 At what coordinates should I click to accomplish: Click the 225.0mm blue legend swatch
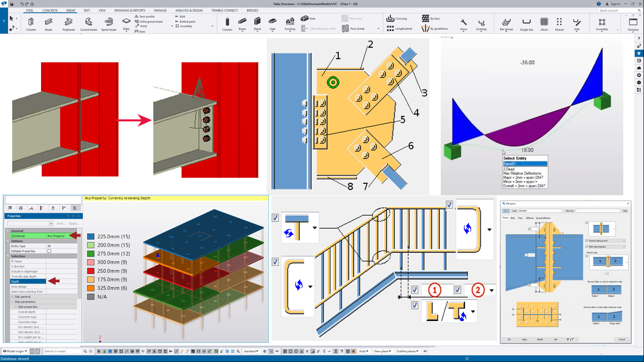point(91,237)
